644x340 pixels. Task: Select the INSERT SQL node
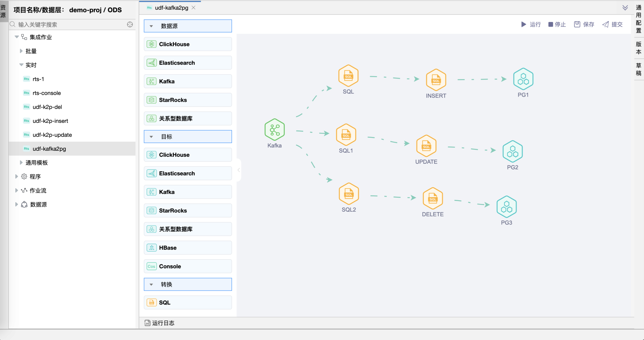pos(436,80)
